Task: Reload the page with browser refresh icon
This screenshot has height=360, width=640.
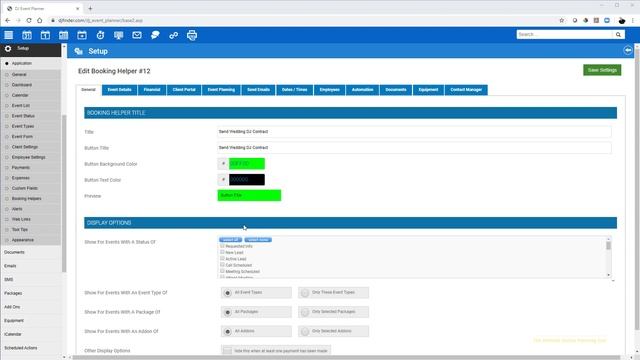Action: pyautogui.click(x=29, y=20)
